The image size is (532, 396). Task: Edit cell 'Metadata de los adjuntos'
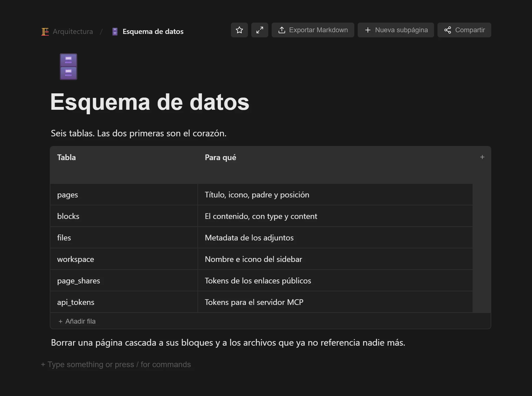(335, 238)
